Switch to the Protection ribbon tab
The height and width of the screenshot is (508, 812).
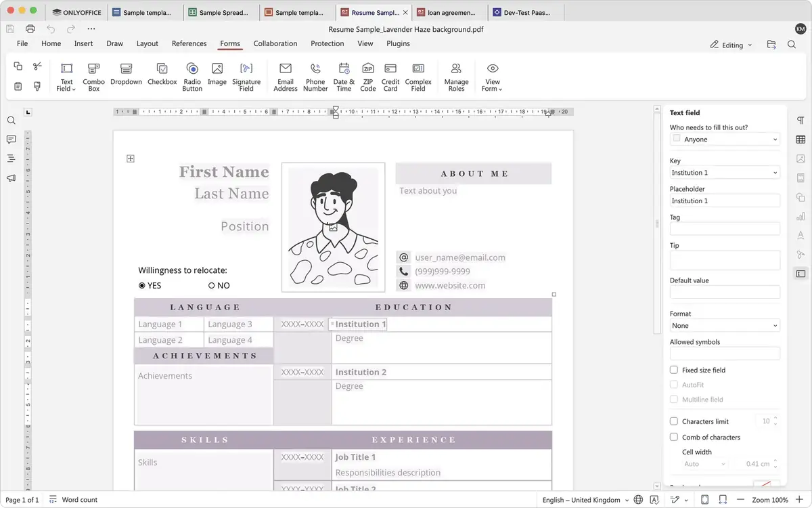point(327,43)
